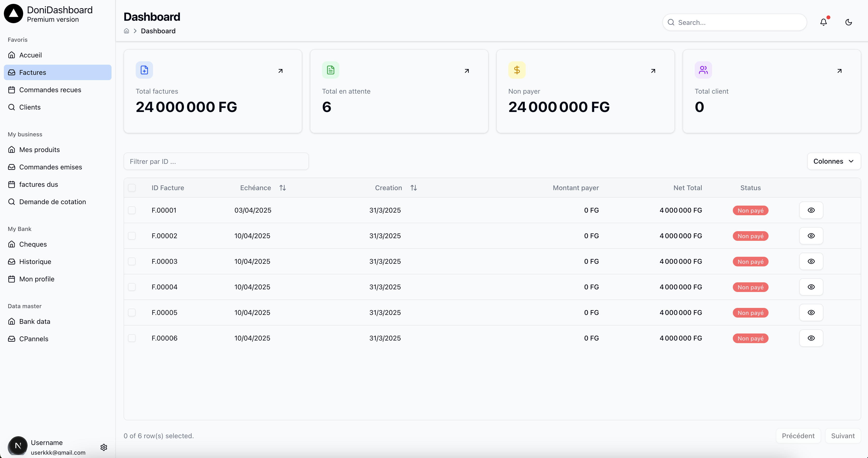Sort table by Creation column
868x458 pixels.
pyautogui.click(x=413, y=187)
